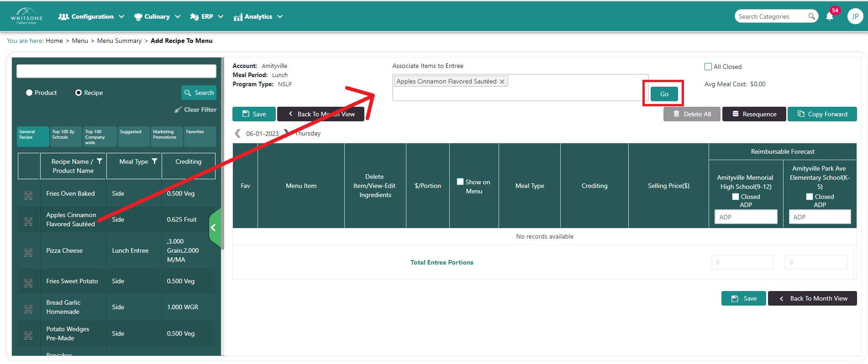Image resolution: width=868 pixels, height=364 pixels.
Task: Open the Favorites tab
Action: pyautogui.click(x=200, y=136)
